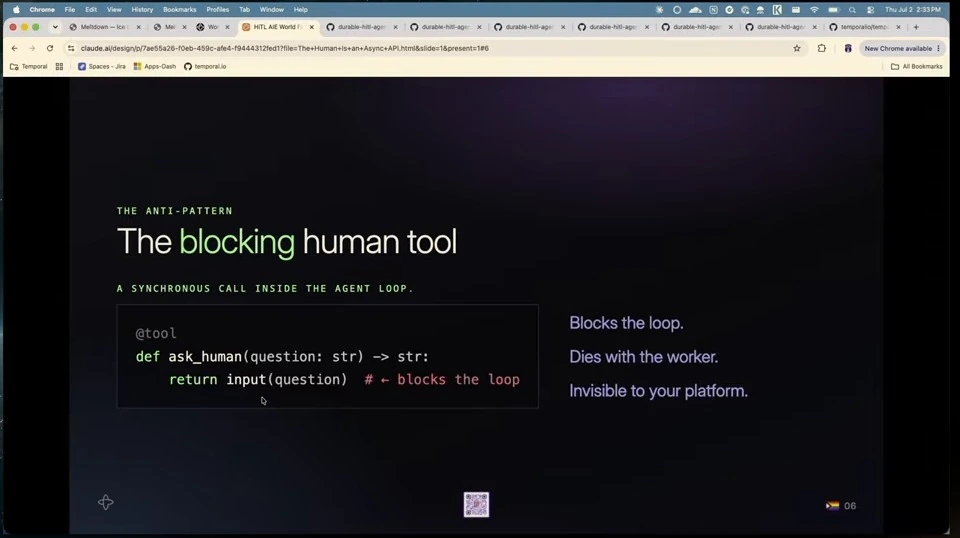Open the Chrome application menu
Viewport: 960px width, 538px height.
tap(42, 10)
